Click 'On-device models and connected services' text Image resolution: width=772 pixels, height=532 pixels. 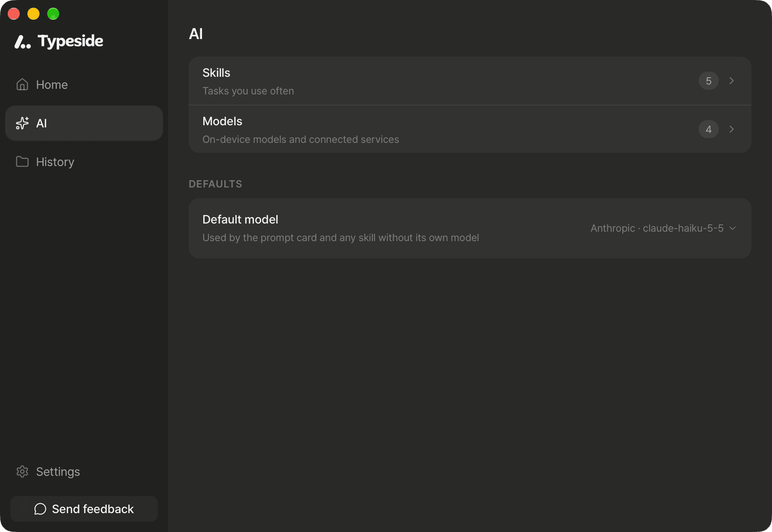[x=301, y=139]
